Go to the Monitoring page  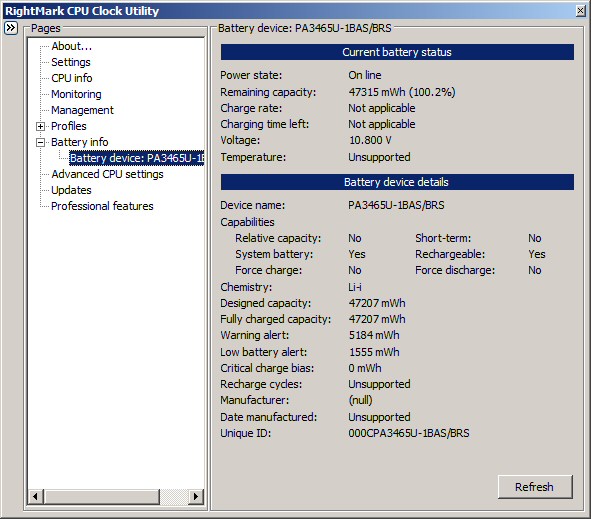(x=76, y=94)
